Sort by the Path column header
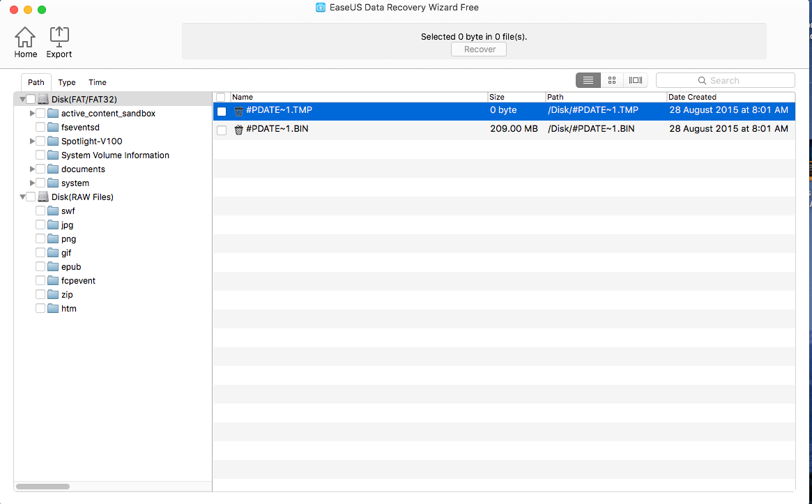Image resolution: width=812 pixels, height=504 pixels. 606,97
